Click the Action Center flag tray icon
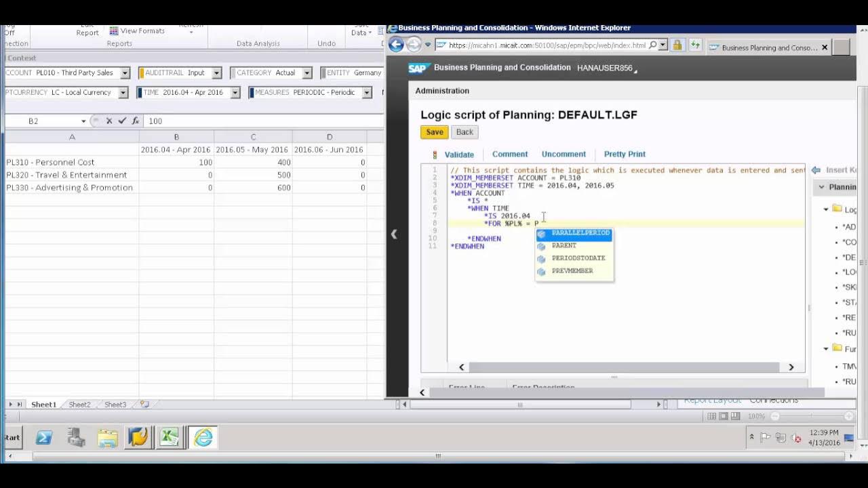This screenshot has height=488, width=868. tap(766, 437)
